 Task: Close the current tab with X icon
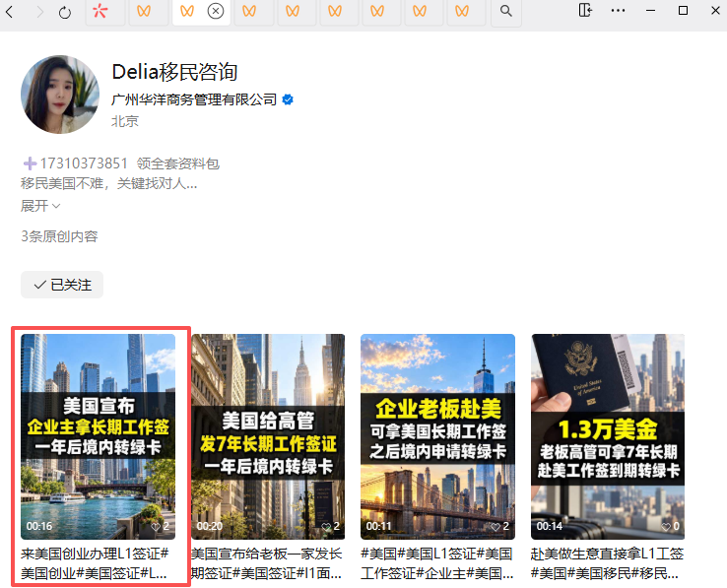click(x=216, y=11)
